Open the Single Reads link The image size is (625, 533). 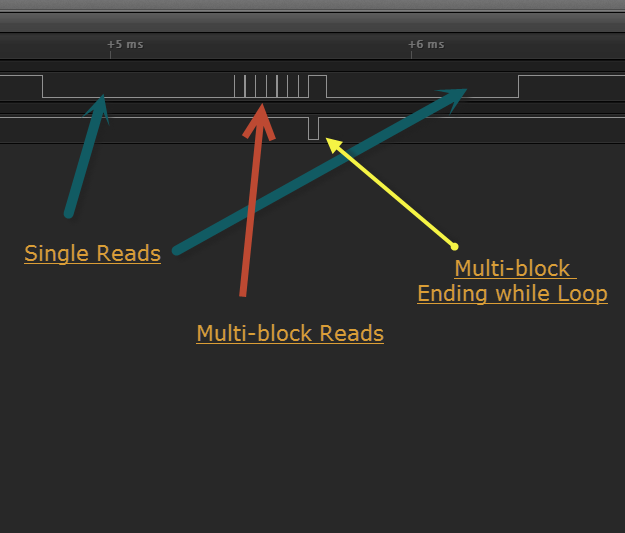coord(92,254)
